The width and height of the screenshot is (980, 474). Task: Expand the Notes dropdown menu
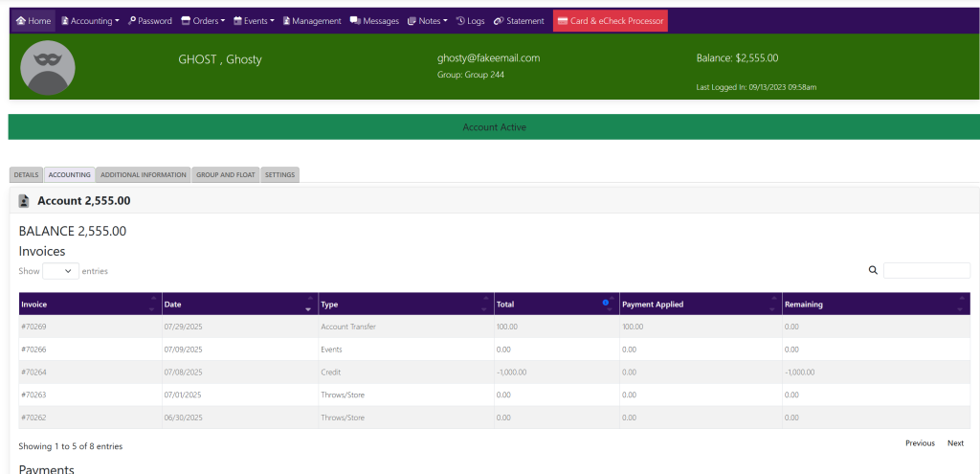tap(427, 21)
